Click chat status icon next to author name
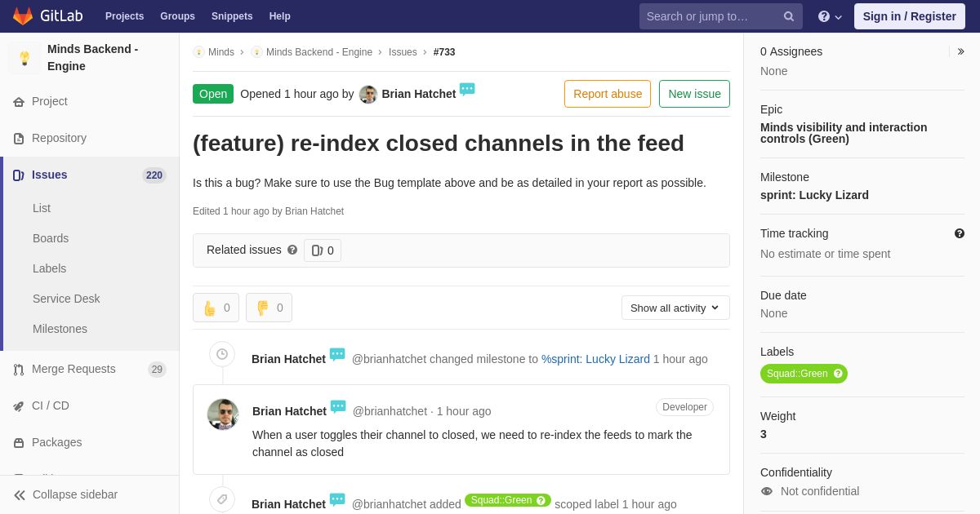Viewport: 980px width, 514px height. [x=467, y=90]
